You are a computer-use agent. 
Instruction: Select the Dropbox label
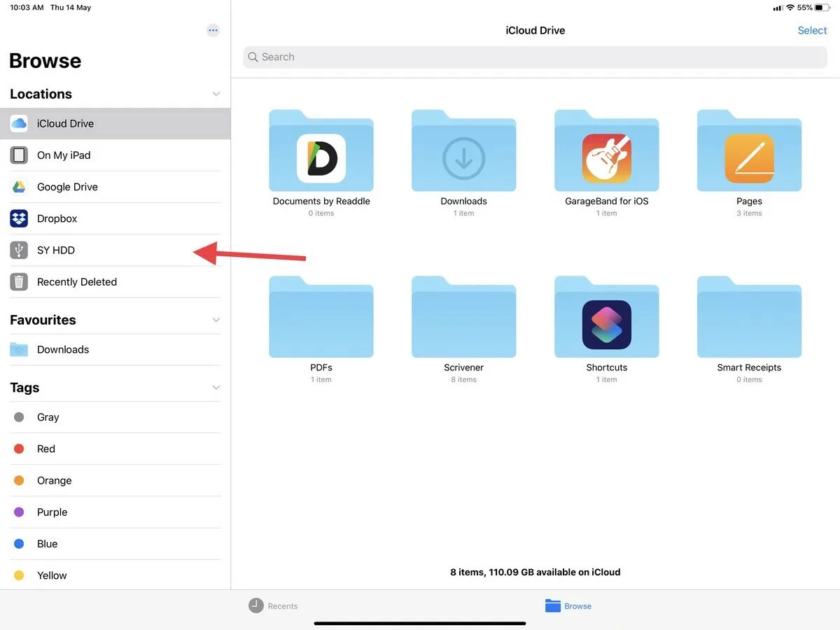click(57, 218)
